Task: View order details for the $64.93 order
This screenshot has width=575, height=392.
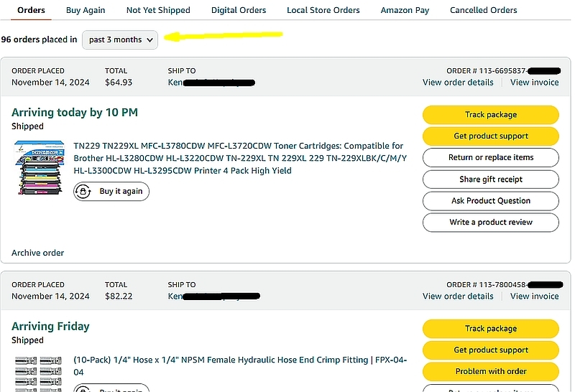Action: tap(458, 83)
